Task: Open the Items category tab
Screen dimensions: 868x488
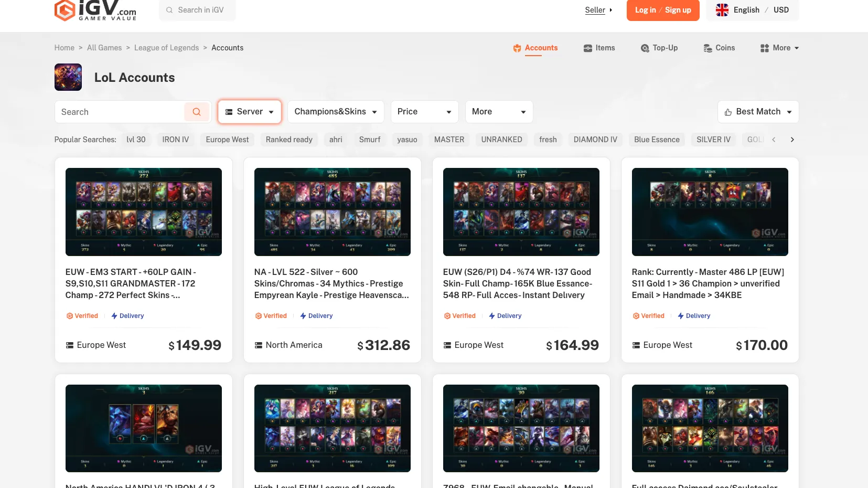Action: [x=599, y=48]
